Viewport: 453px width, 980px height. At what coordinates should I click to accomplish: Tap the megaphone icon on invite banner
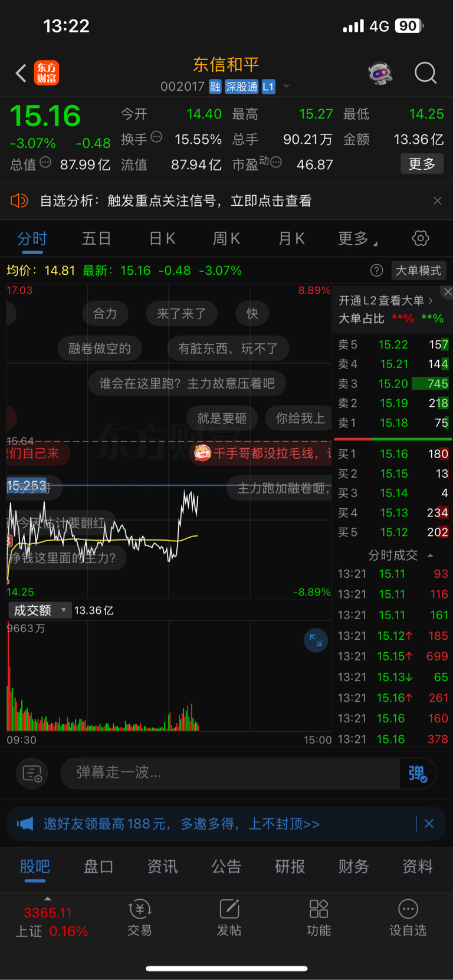25,824
